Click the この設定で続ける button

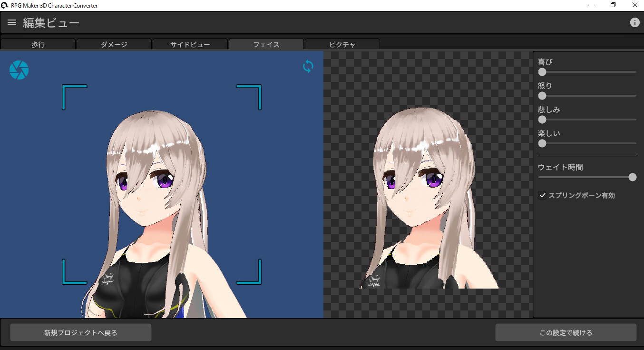point(566,332)
